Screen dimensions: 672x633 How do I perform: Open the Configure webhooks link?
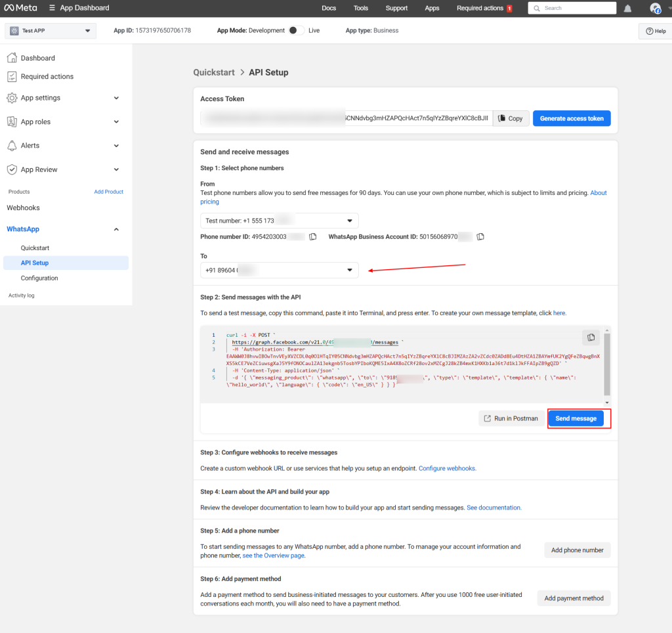coord(448,468)
